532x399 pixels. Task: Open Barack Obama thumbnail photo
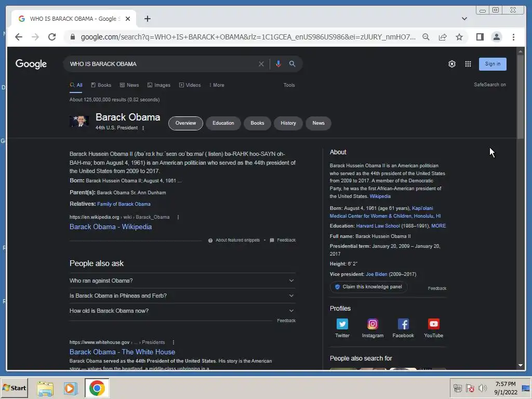[79, 121]
